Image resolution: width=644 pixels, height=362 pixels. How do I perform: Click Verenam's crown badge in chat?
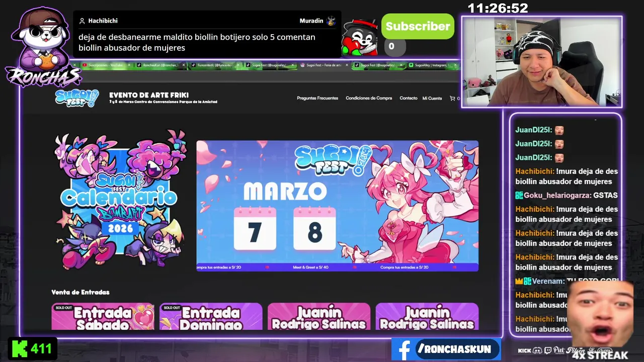tap(519, 281)
